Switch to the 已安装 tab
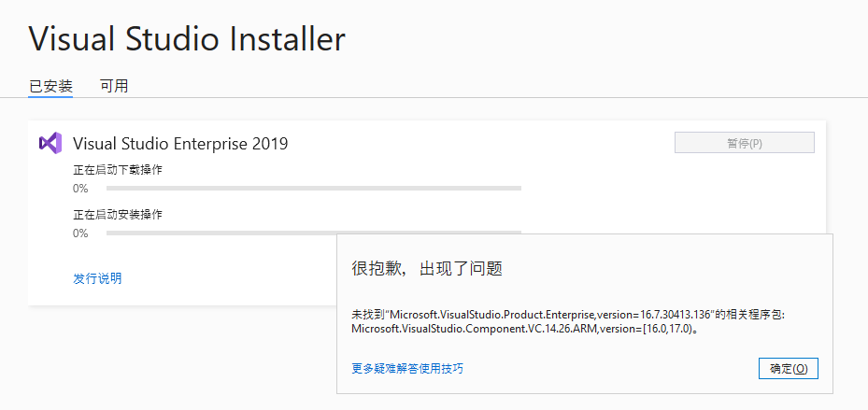Image resolution: width=868 pixels, height=410 pixels. click(x=50, y=86)
